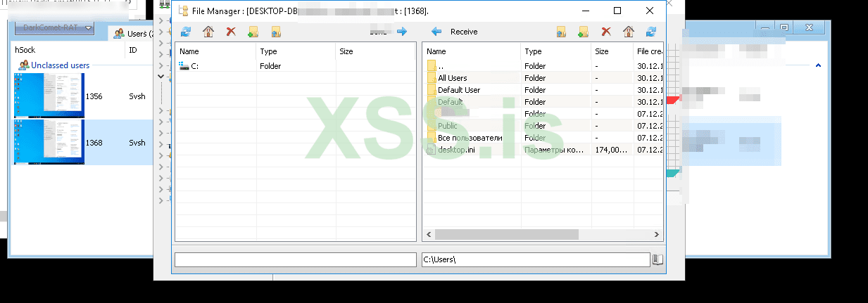Create new folder in left local pane
The image size is (868, 303).
253,32
